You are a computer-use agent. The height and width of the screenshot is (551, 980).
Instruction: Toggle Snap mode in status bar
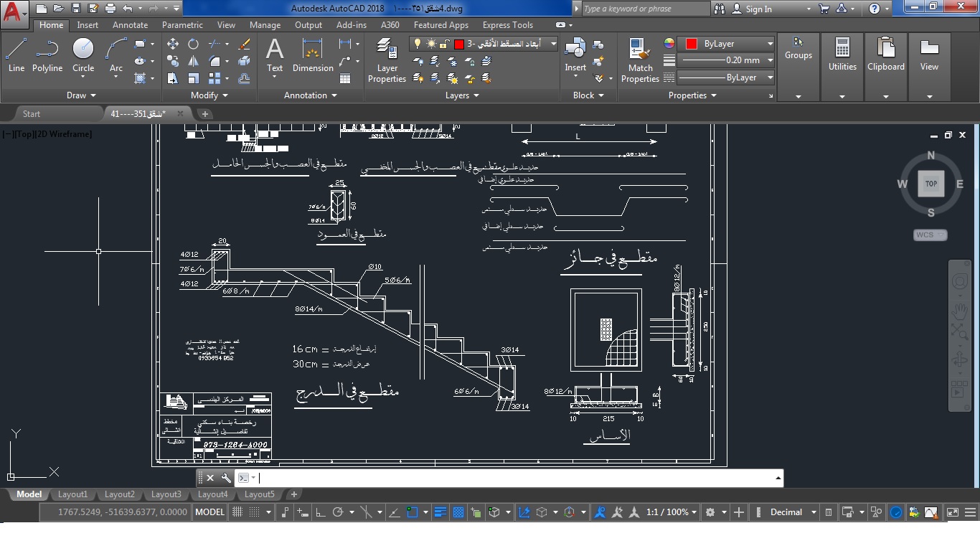click(254, 512)
